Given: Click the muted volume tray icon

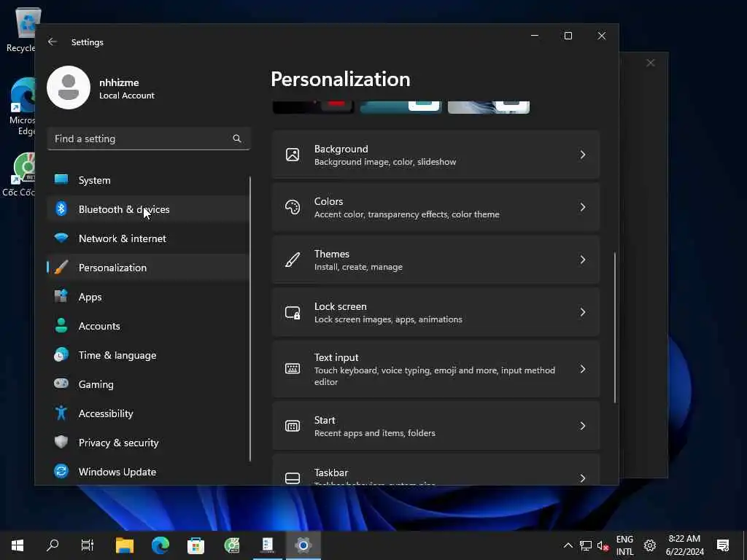Looking at the screenshot, I should 603,545.
